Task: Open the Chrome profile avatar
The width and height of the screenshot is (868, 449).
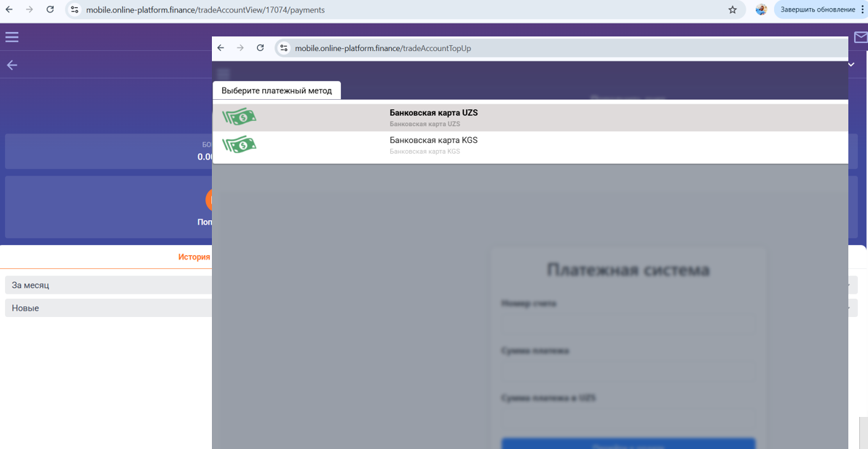Action: (761, 9)
